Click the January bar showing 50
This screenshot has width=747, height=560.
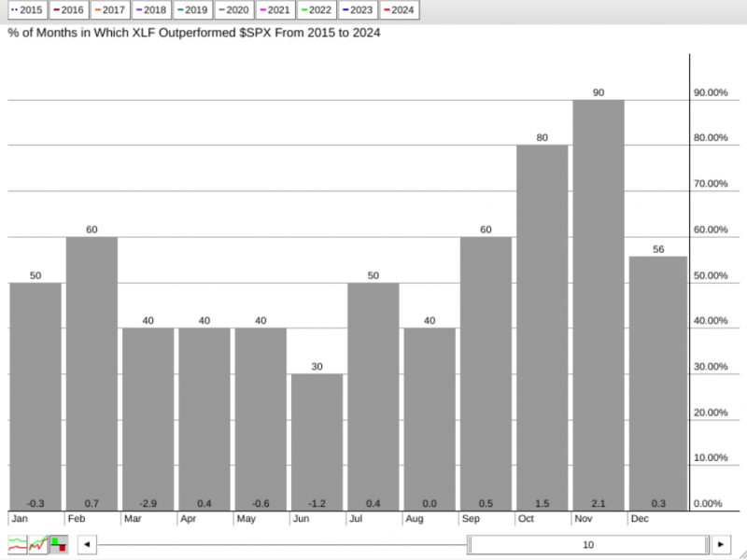tap(35, 397)
